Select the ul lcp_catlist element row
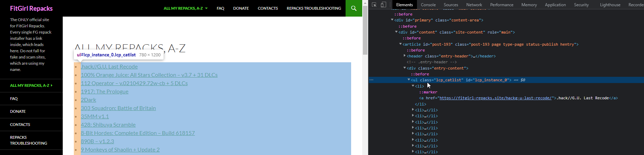The width and height of the screenshot is (644, 155). [x=506, y=80]
